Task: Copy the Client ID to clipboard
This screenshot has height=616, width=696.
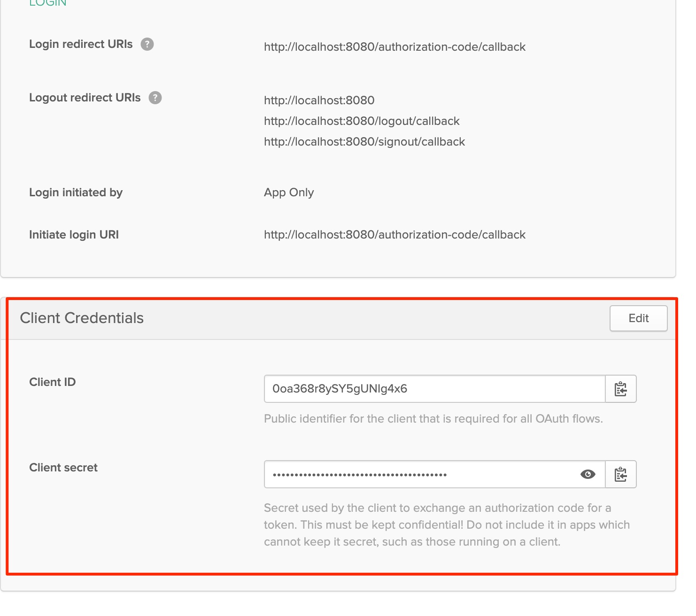Action: 620,389
